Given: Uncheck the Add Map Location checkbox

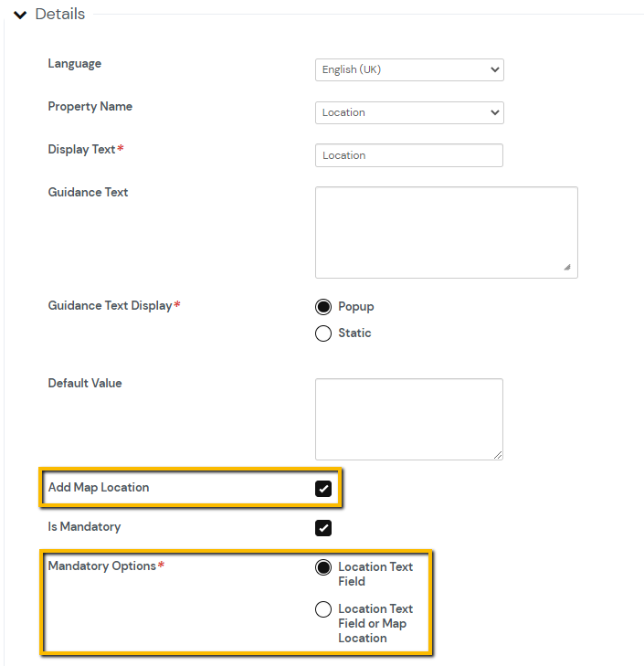Looking at the screenshot, I should point(323,489).
